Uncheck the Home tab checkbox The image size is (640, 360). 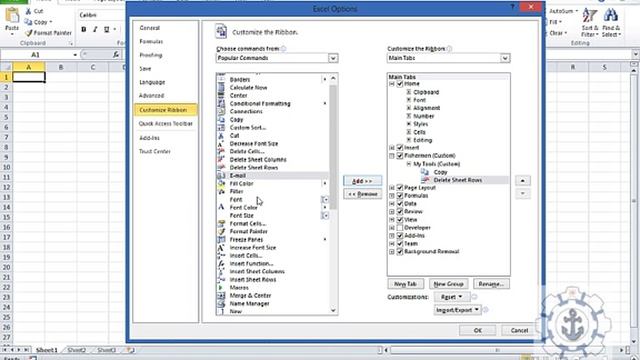400,84
